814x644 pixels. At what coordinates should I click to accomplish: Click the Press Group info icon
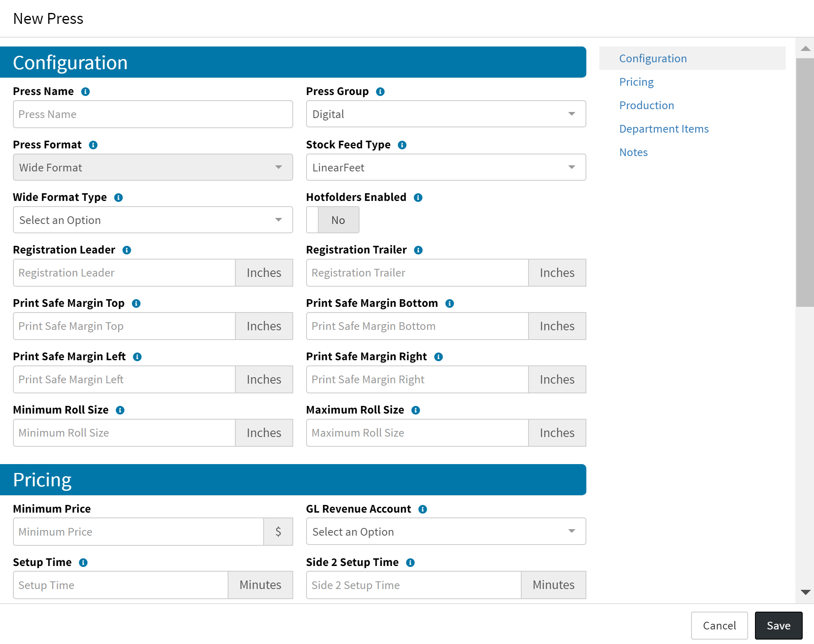380,92
